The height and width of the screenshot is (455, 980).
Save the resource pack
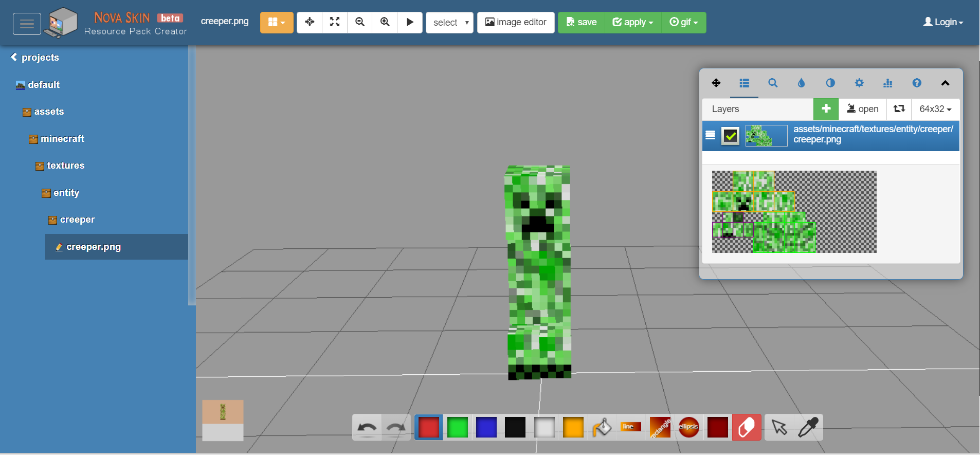(582, 23)
